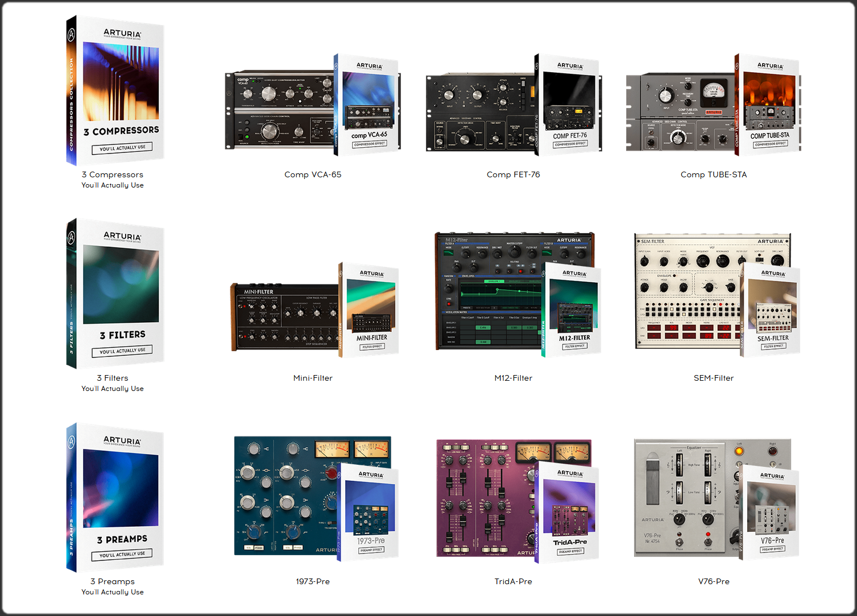The width and height of the screenshot is (857, 616).
Task: Click the 1973-Pre product image
Action: 316,499
